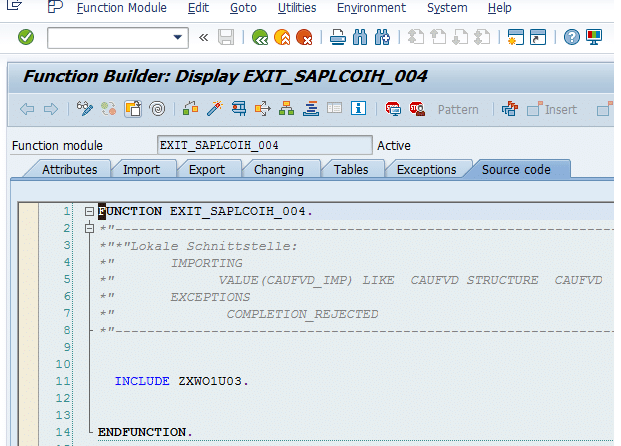Screen dimensions: 621x446
Task: Switch to the Exceptions tab
Action: [426, 170]
